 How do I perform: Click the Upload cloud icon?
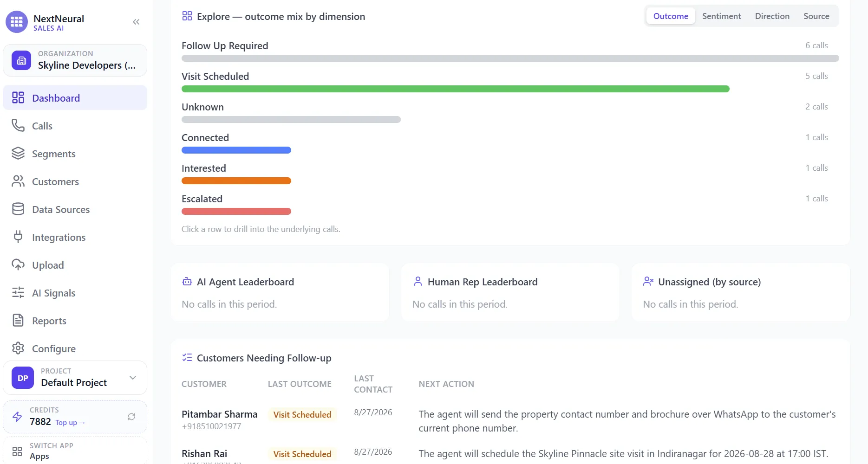[18, 264]
